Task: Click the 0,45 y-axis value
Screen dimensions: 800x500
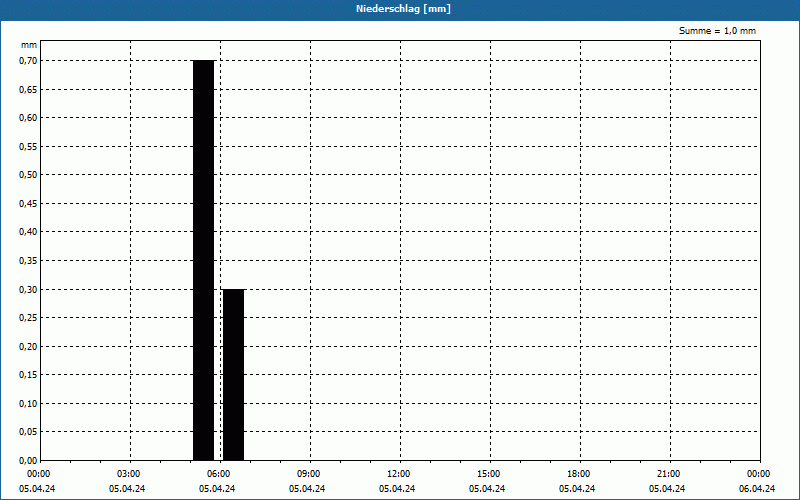Action: click(28, 204)
